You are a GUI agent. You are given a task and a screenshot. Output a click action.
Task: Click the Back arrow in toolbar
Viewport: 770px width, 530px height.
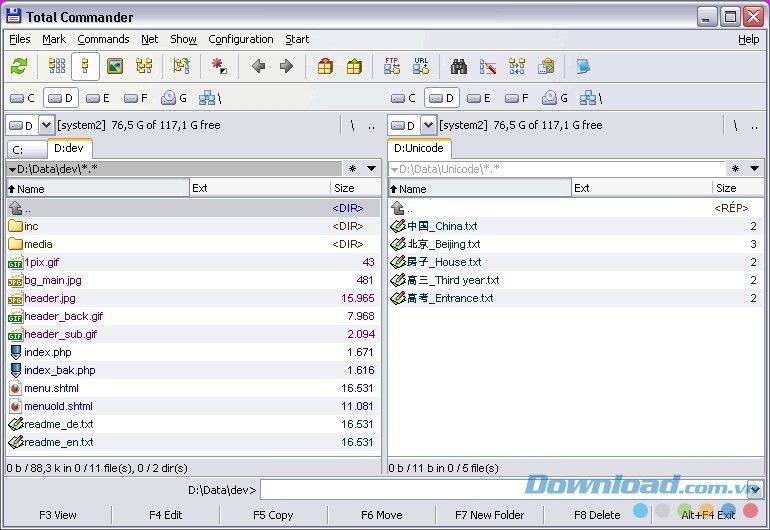coord(258,67)
